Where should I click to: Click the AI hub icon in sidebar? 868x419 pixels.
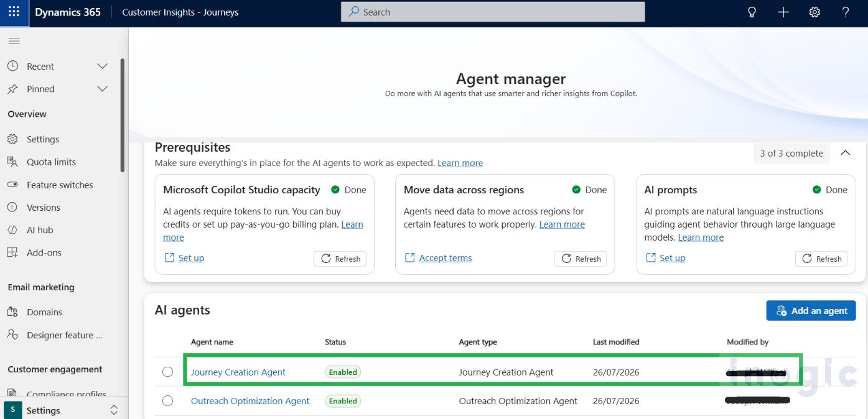pyautogui.click(x=12, y=230)
